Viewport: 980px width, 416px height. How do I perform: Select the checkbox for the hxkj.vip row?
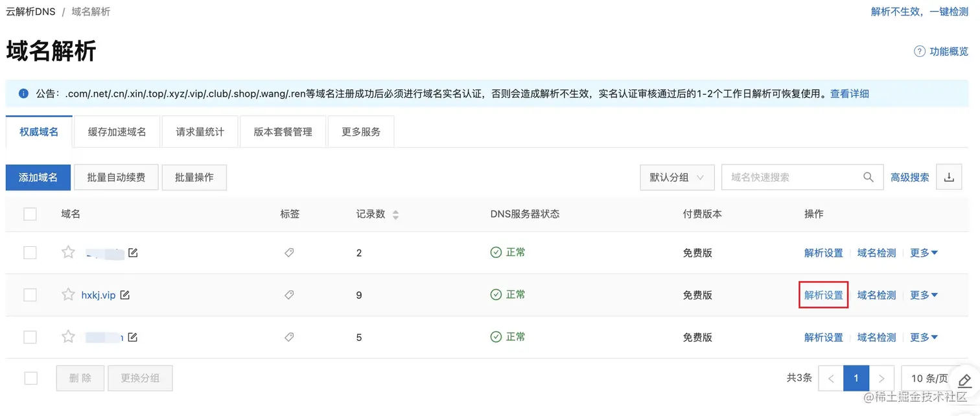click(x=30, y=294)
